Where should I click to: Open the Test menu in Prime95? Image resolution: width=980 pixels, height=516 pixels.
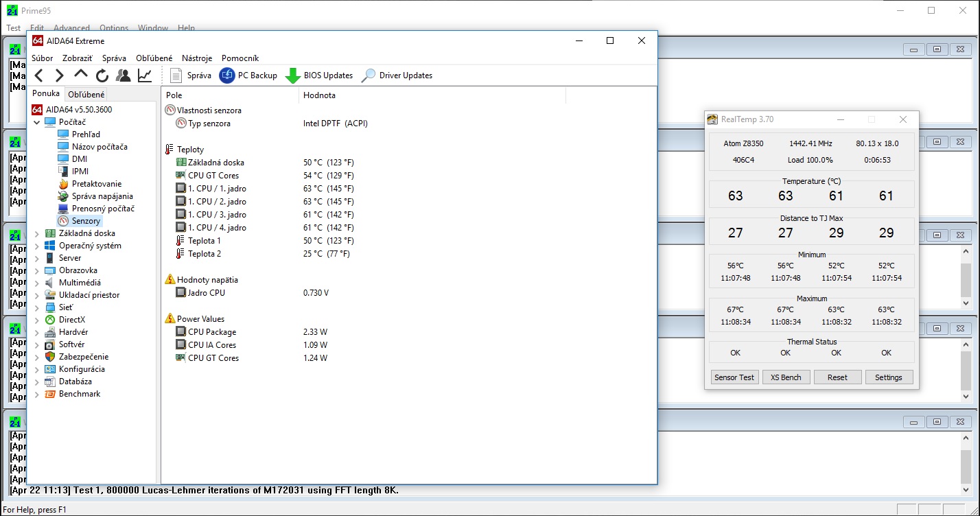tap(14, 28)
